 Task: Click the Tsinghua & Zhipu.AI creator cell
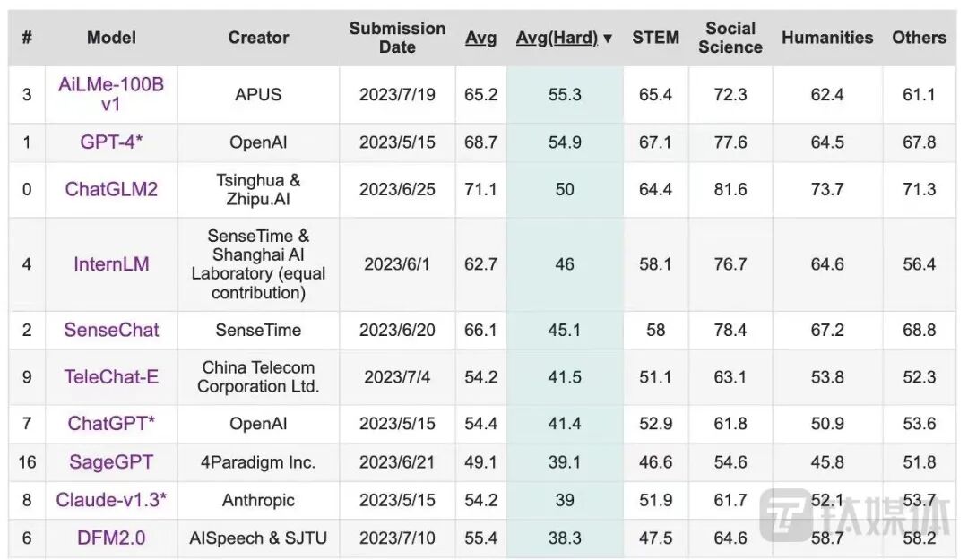[258, 189]
